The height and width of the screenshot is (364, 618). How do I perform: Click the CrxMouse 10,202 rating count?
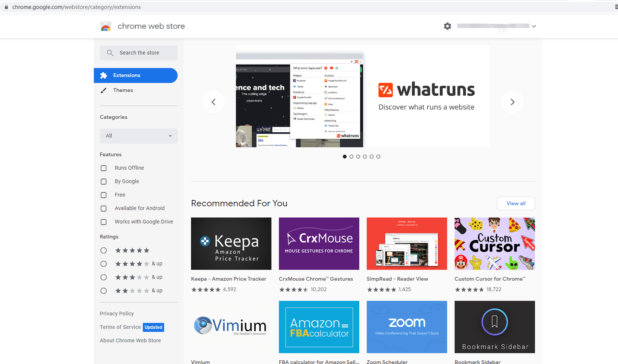[319, 290]
